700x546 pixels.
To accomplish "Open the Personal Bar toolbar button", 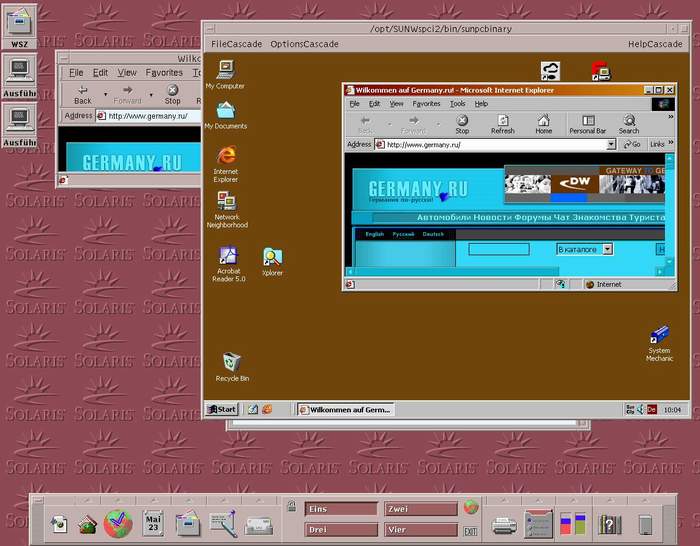I will [x=588, y=124].
